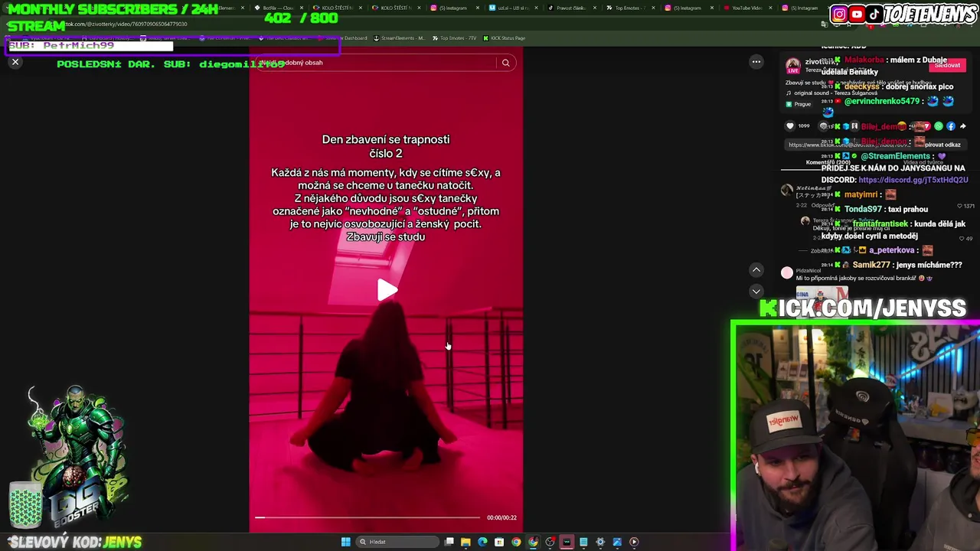Viewport: 980px width, 551px height.
Task: Play the paused TikTok video
Action: [387, 290]
